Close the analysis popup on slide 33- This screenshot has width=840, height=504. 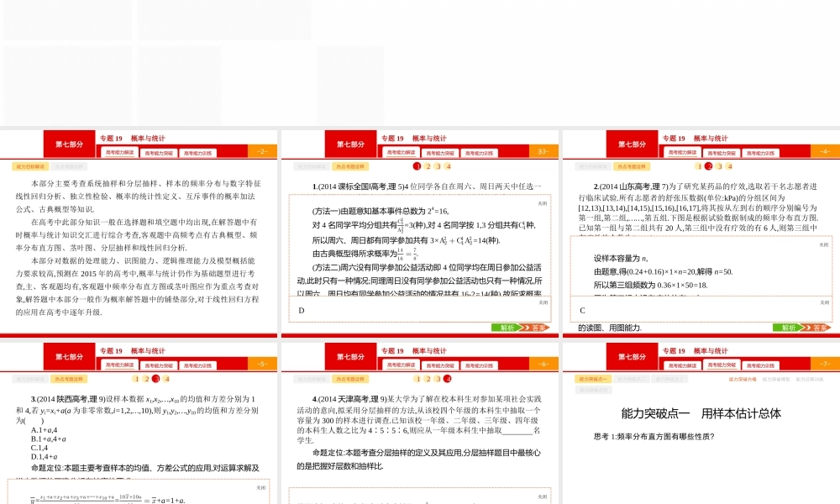[543, 203]
